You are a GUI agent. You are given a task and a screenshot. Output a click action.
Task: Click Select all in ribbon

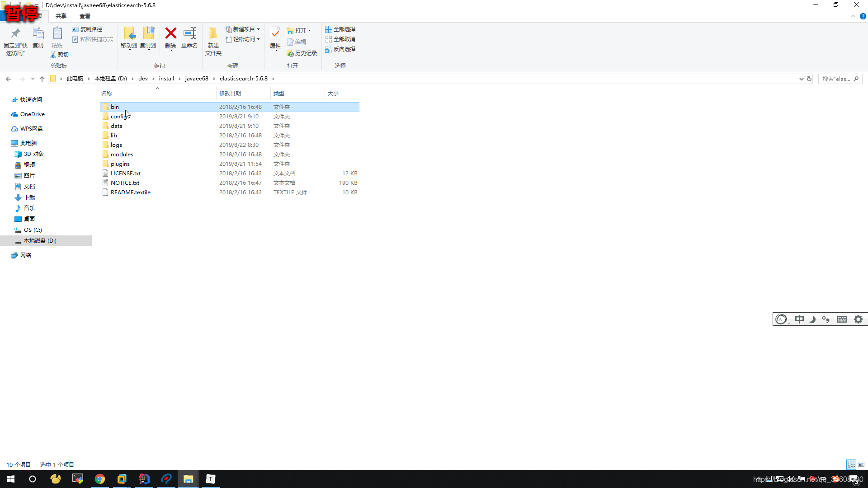[x=340, y=29]
